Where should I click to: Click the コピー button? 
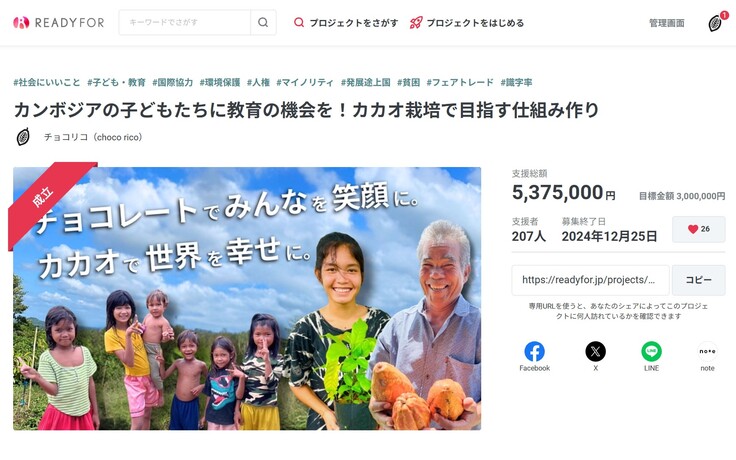click(x=698, y=280)
